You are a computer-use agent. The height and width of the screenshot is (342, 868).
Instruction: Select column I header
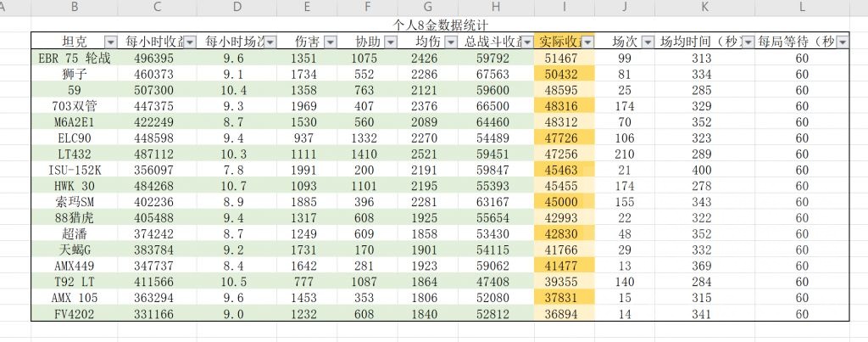coord(564,8)
